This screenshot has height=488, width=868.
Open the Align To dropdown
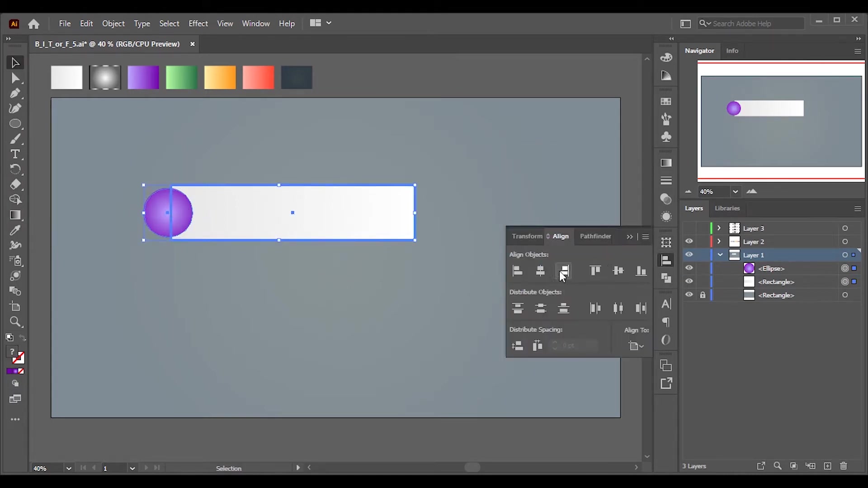[636, 346]
